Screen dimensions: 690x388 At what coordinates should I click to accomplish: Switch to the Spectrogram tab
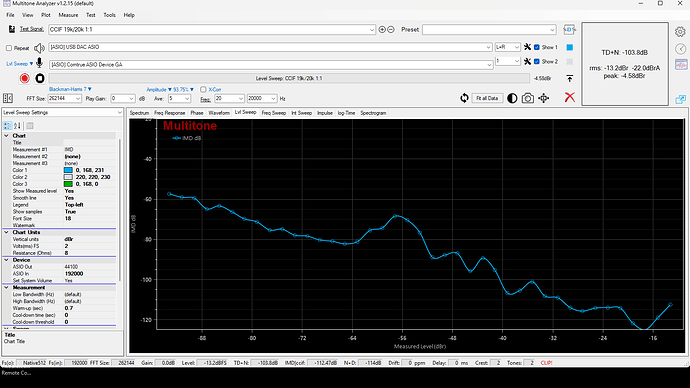click(373, 113)
